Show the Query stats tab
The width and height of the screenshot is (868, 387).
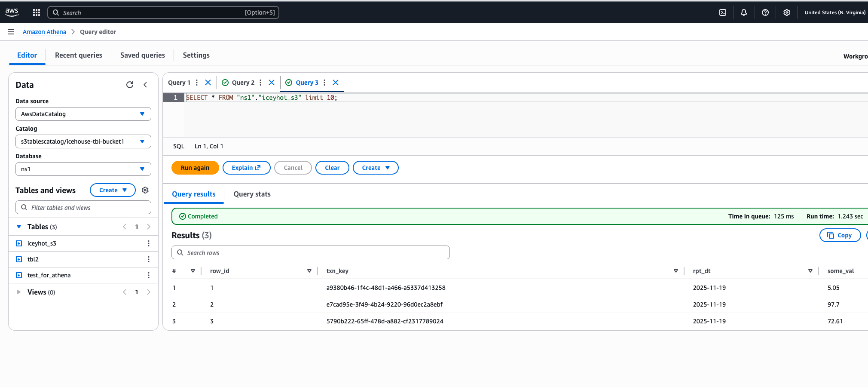[x=252, y=194]
